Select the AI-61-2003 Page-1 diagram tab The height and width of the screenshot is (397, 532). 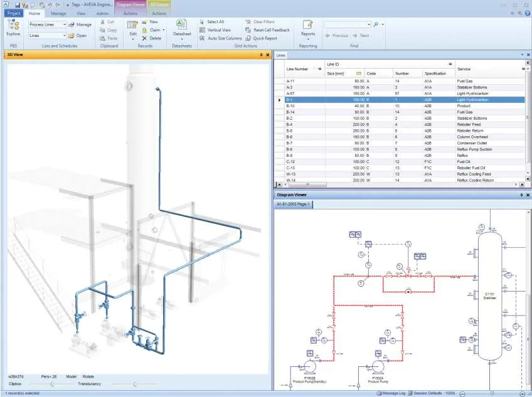(x=293, y=204)
